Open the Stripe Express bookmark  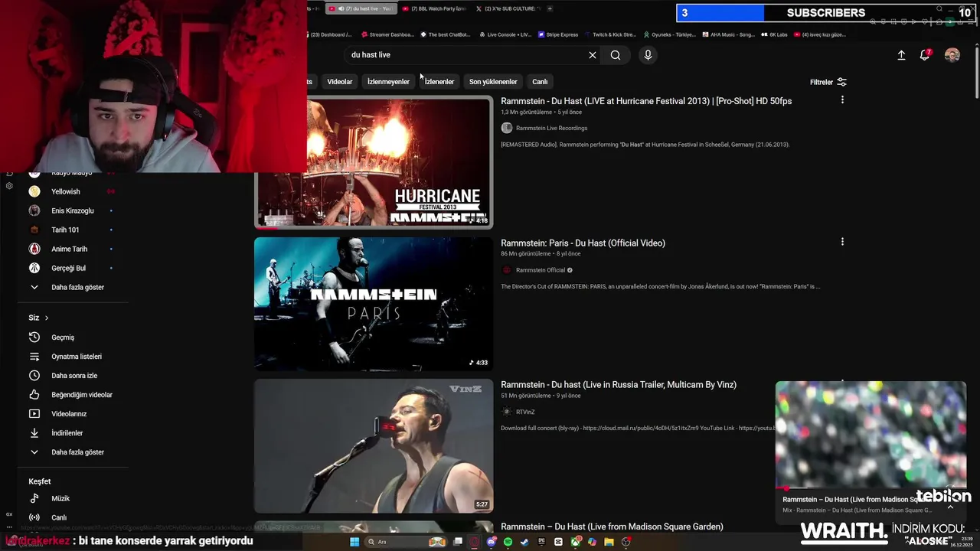pos(558,34)
